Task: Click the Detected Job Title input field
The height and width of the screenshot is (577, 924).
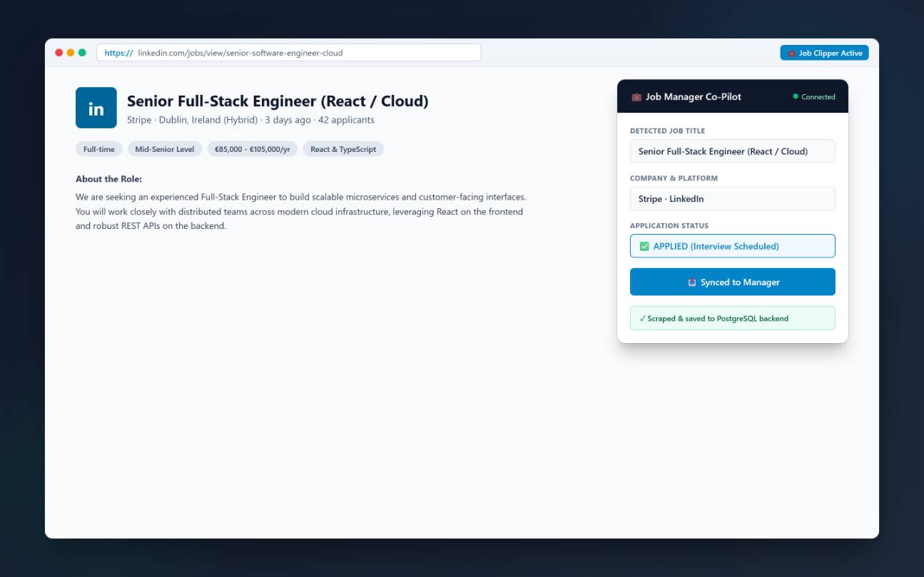Action: (x=732, y=151)
